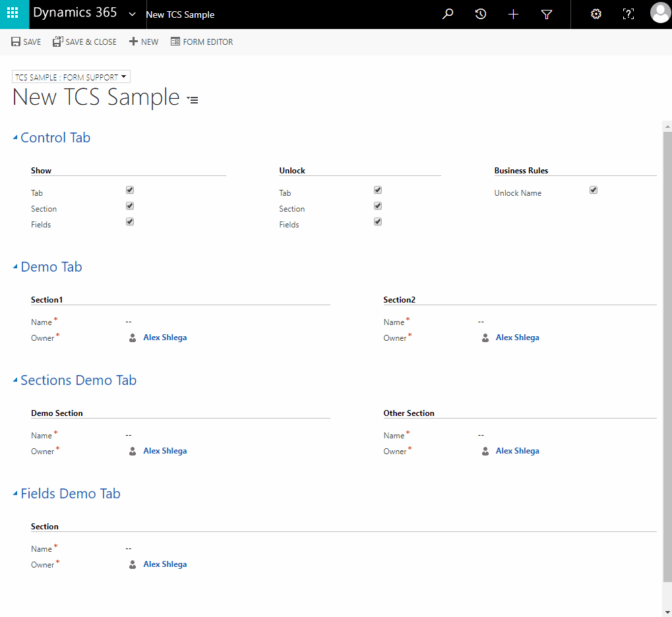Click Name field in Demo Section
Viewport: 672px width, 617px height.
coord(181,435)
